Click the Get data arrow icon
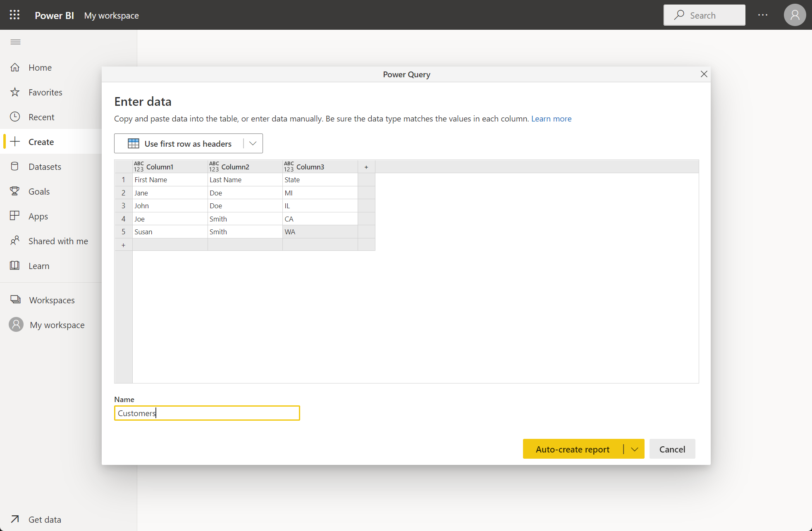The image size is (812, 531). (15, 519)
